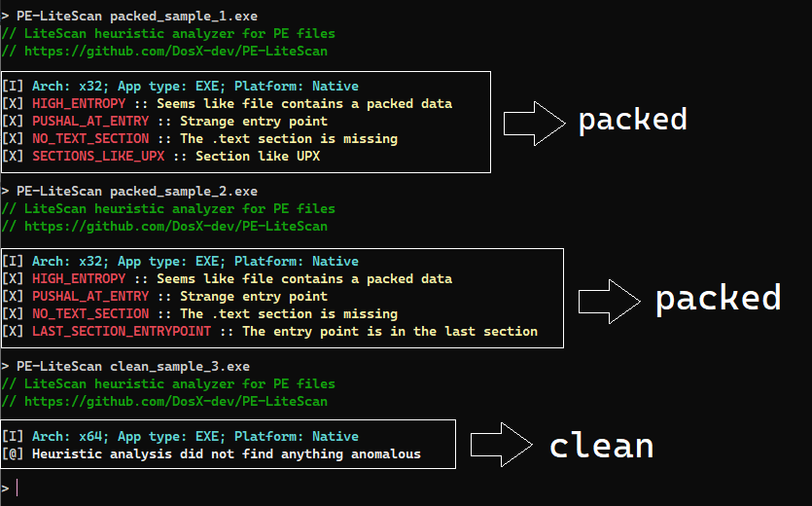Click the LAST_SECTION_ENTRYPOINT flag name
Viewport: 812px width, 506px height.
pos(122,332)
